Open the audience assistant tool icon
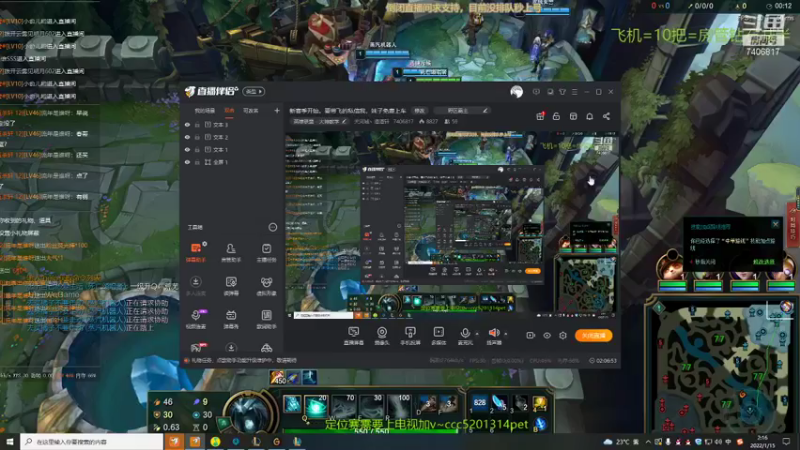The height and width of the screenshot is (450, 800). [231, 252]
